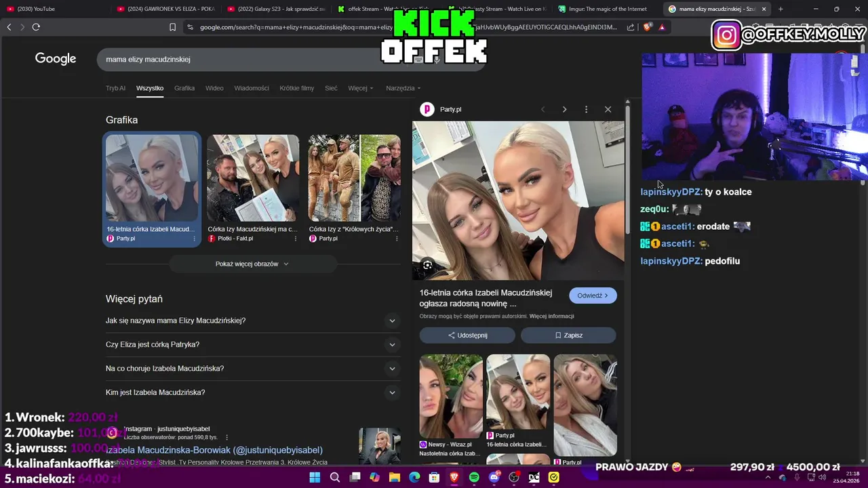Switch to Brave browser on the taskbar
This screenshot has height=488, width=868.
click(454, 477)
